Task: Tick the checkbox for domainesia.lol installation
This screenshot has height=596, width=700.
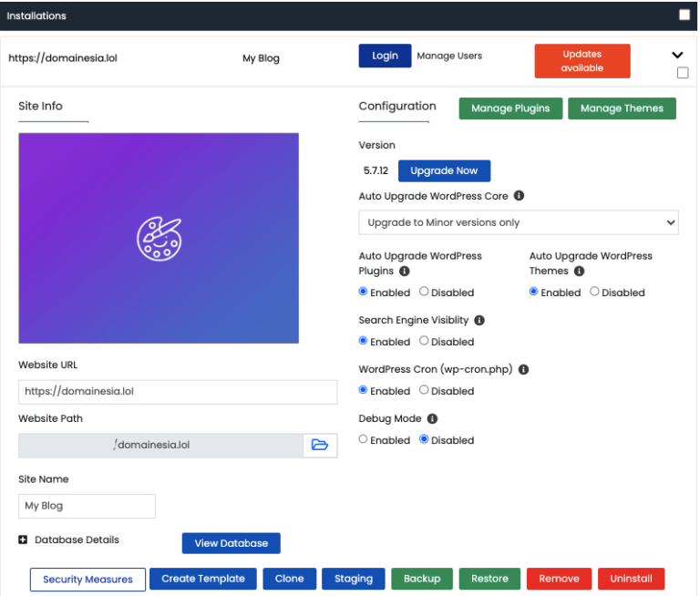Action: coord(683,72)
